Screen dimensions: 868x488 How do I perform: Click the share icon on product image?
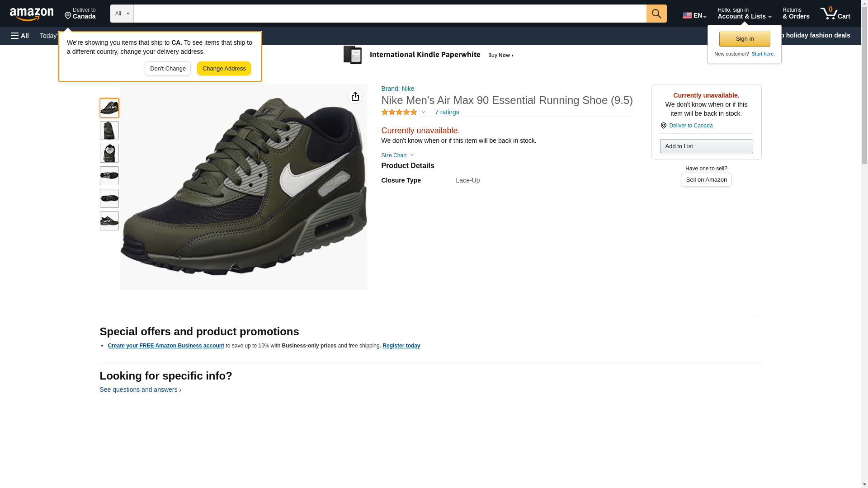pos(355,96)
